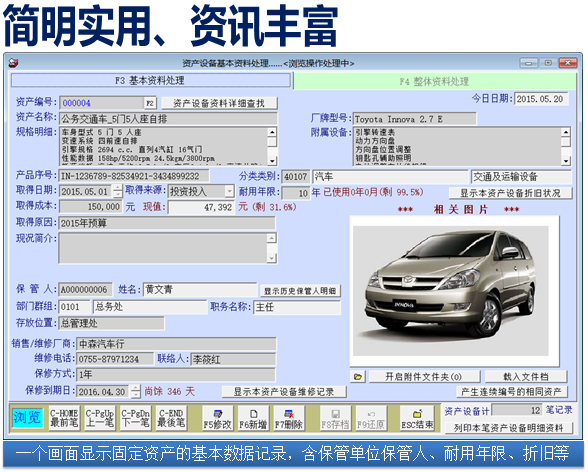Switch to F3 基本资料处理 tab

[x=151, y=80]
